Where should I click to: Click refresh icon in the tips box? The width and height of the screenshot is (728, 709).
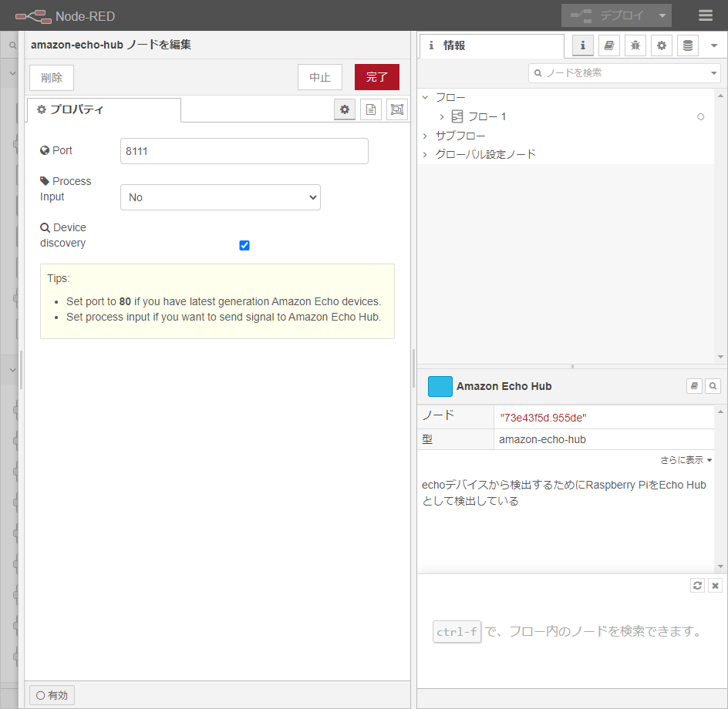click(697, 586)
